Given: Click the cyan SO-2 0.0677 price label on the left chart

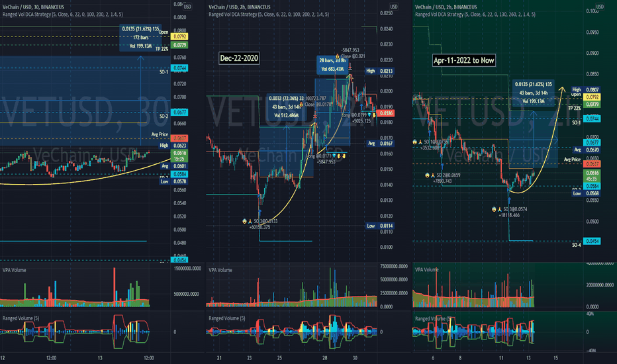Looking at the screenshot, I should pos(179,112).
